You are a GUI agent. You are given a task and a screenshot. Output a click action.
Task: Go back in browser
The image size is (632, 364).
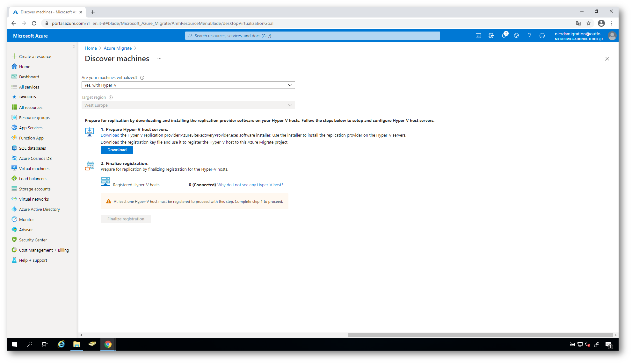pyautogui.click(x=14, y=23)
